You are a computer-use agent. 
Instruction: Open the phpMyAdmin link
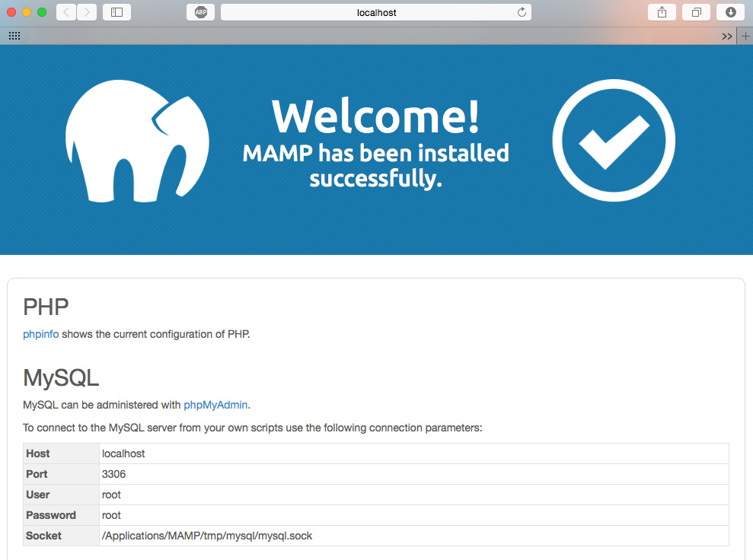215,405
